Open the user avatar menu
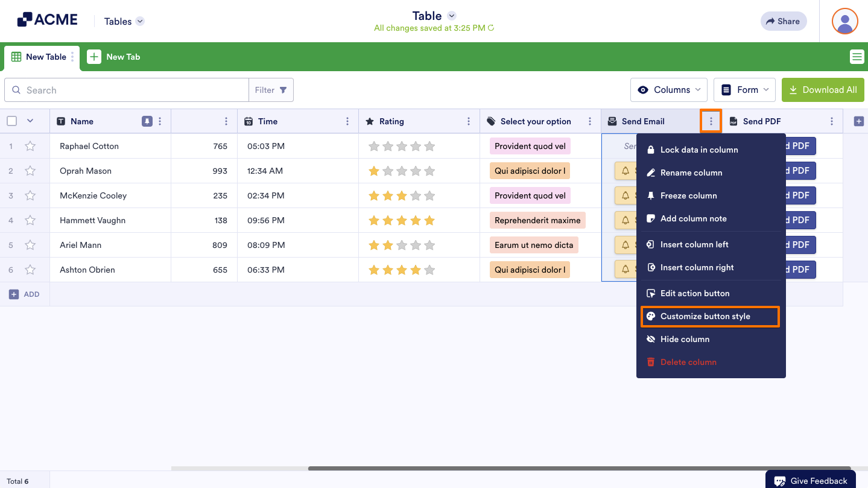868x488 pixels. click(x=844, y=21)
